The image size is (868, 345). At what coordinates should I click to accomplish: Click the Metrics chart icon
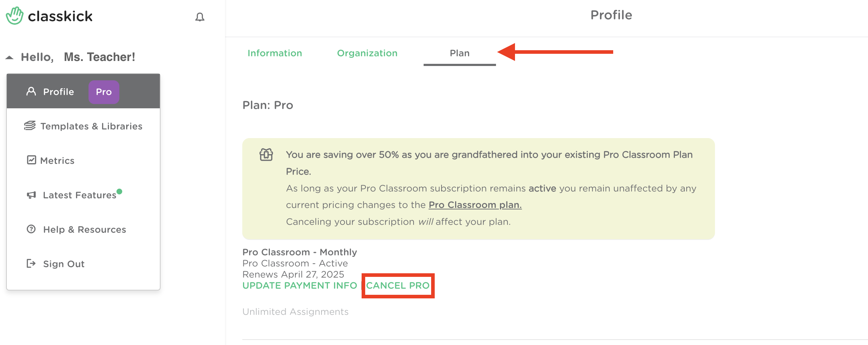click(32, 160)
